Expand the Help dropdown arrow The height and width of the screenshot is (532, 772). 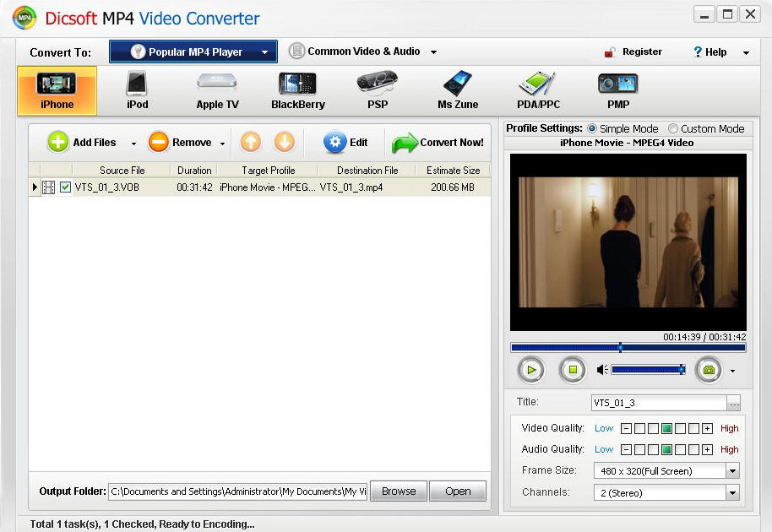746,52
